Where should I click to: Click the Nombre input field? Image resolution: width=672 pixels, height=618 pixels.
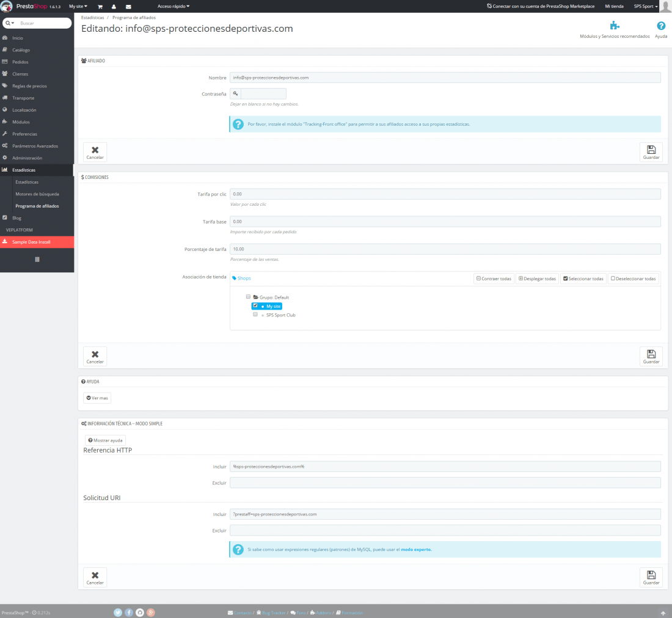point(445,78)
